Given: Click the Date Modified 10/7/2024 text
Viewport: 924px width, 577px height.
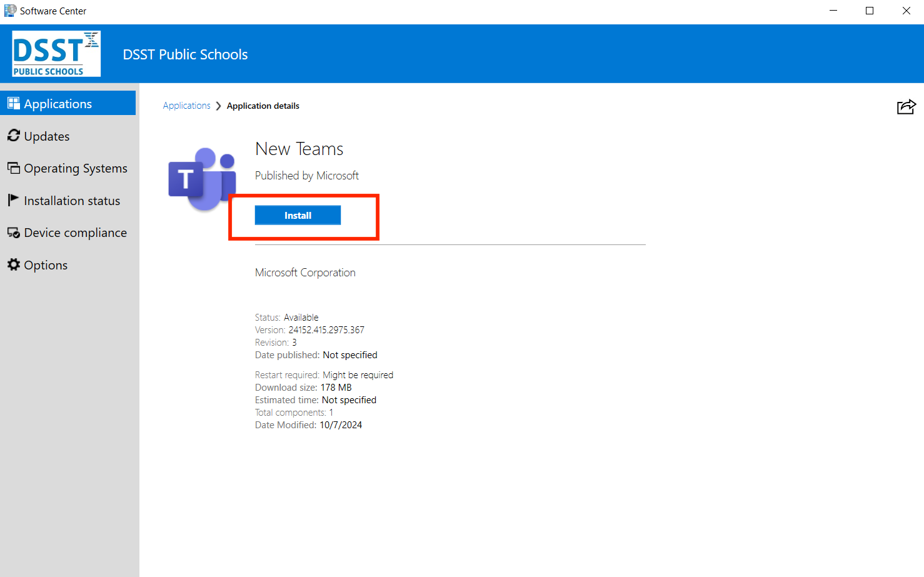Looking at the screenshot, I should [308, 425].
